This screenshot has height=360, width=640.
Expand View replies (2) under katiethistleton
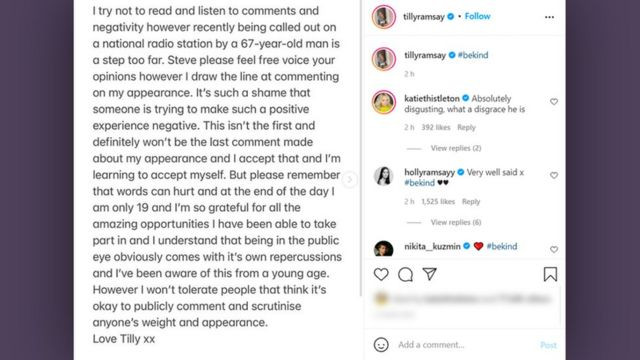pyautogui.click(x=456, y=148)
